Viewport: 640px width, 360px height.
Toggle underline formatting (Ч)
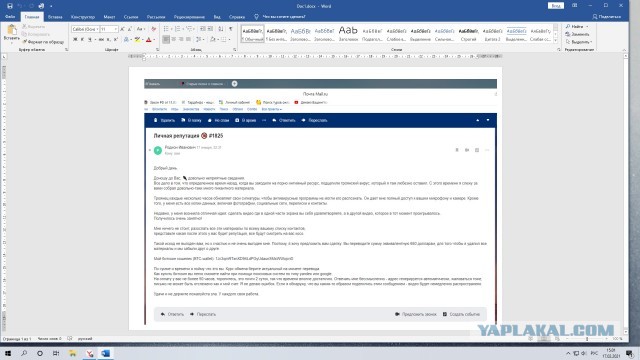(x=90, y=40)
